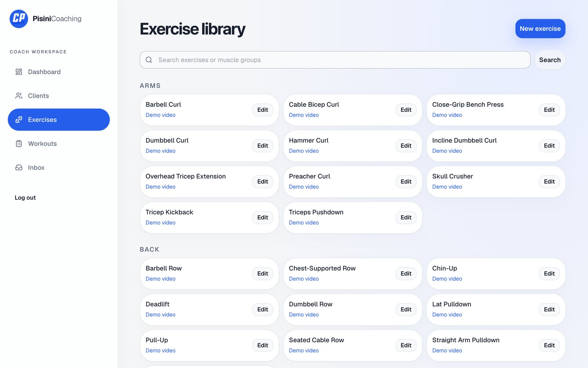Image resolution: width=588 pixels, height=368 pixels.
Task: Open Triceps Pushdown demo video link
Action: tap(304, 223)
